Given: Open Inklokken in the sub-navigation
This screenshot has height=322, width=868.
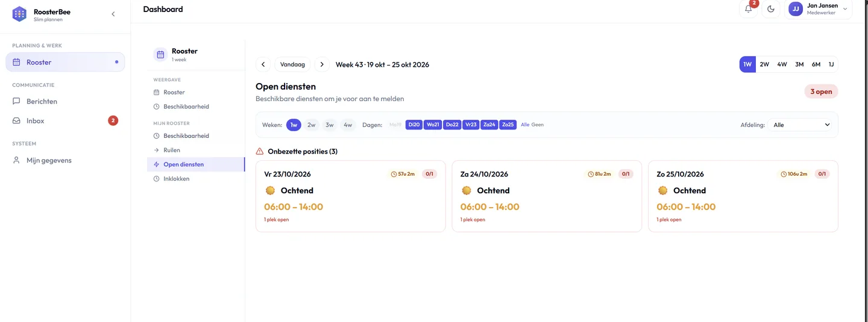Looking at the screenshot, I should click(x=195, y=179).
